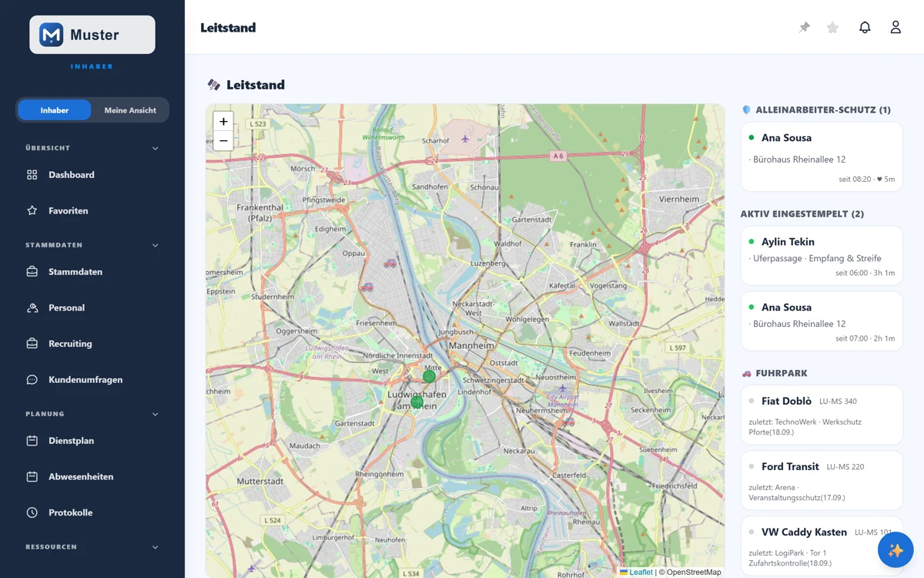
Task: Select the Fiat Doblò vehicle card
Action: [822, 415]
